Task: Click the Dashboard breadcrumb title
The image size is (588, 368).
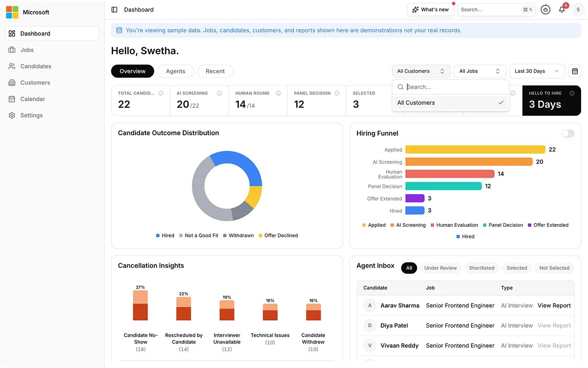Action: click(139, 10)
